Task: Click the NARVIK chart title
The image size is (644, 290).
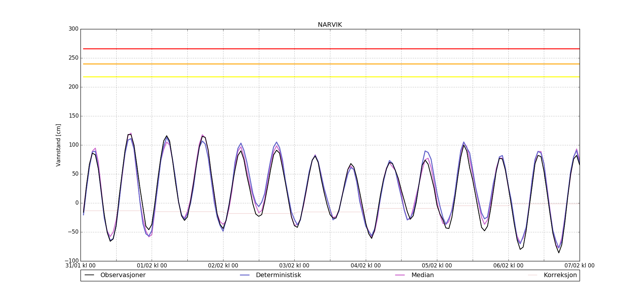Action: [330, 25]
